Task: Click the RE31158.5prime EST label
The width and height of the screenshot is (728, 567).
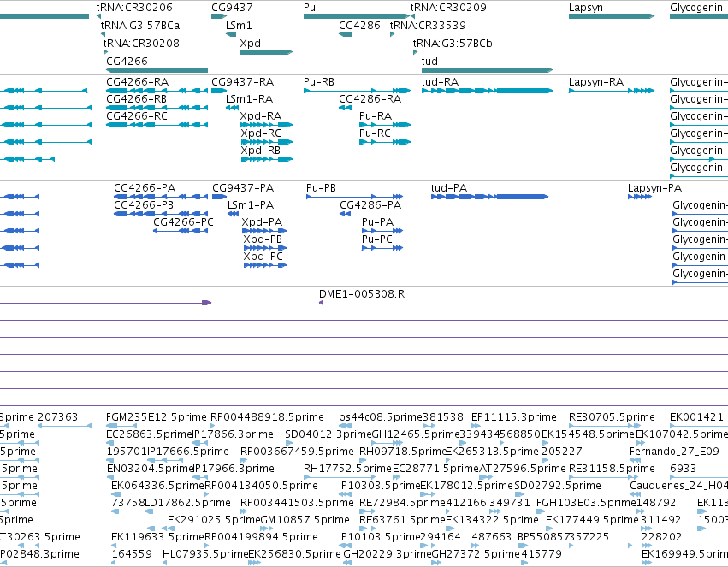Action: 612,470
